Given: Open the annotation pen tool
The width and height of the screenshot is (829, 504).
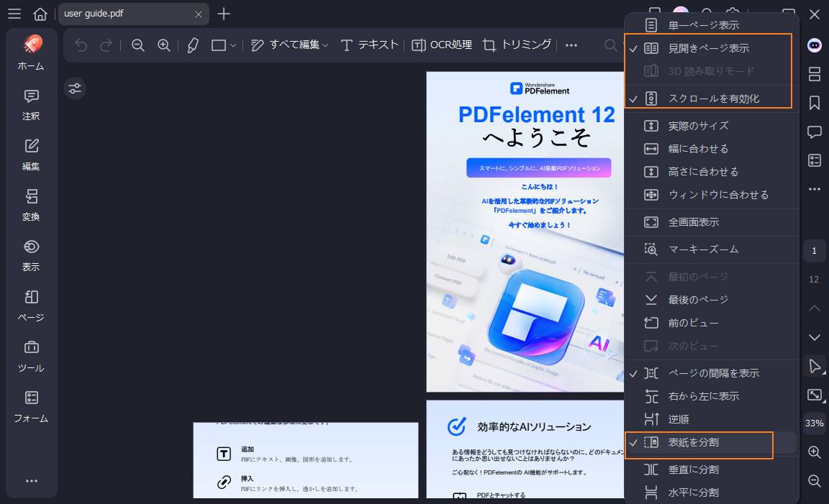Looking at the screenshot, I should 192,45.
